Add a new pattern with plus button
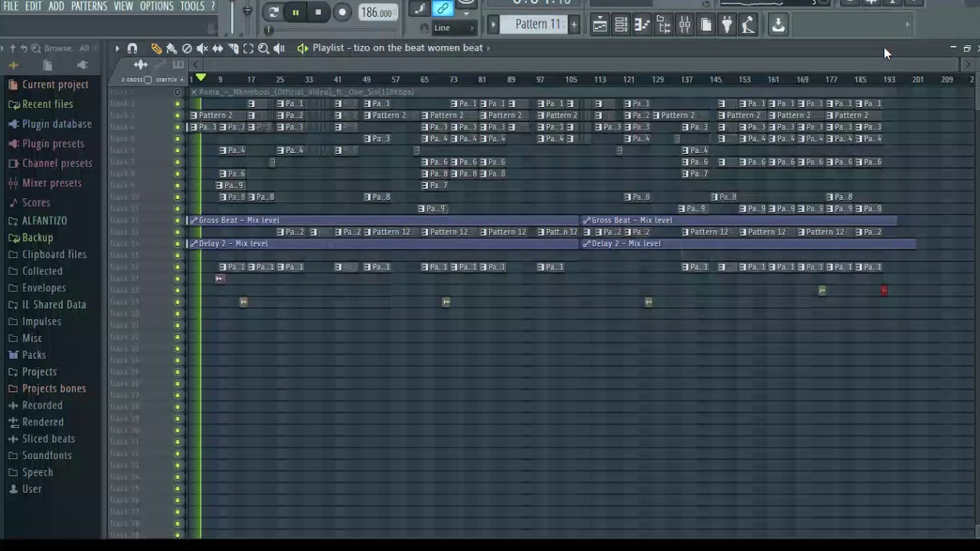The width and height of the screenshot is (980, 551). point(573,24)
